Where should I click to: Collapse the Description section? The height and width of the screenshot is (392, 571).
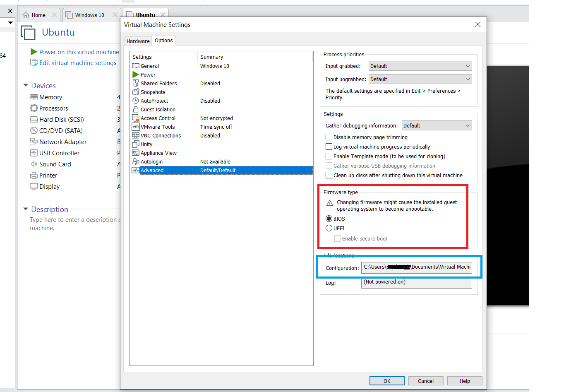coord(26,209)
